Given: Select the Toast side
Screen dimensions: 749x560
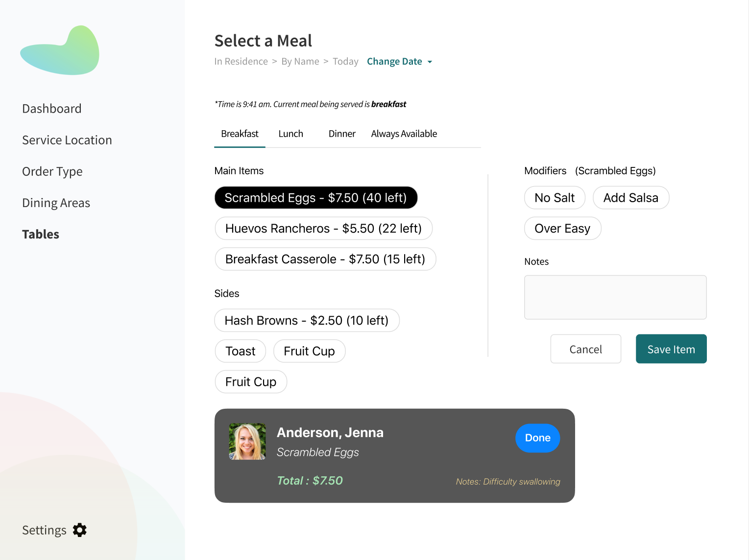Looking at the screenshot, I should click(x=240, y=351).
